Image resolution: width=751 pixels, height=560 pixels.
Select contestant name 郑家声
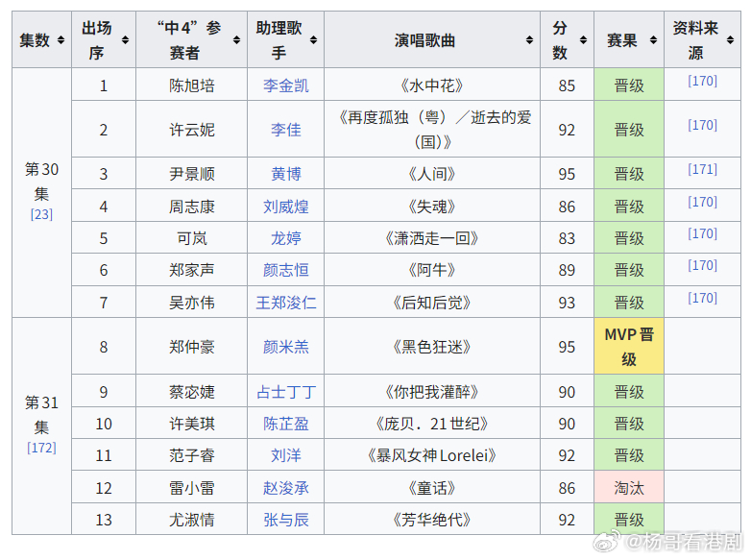click(x=191, y=270)
